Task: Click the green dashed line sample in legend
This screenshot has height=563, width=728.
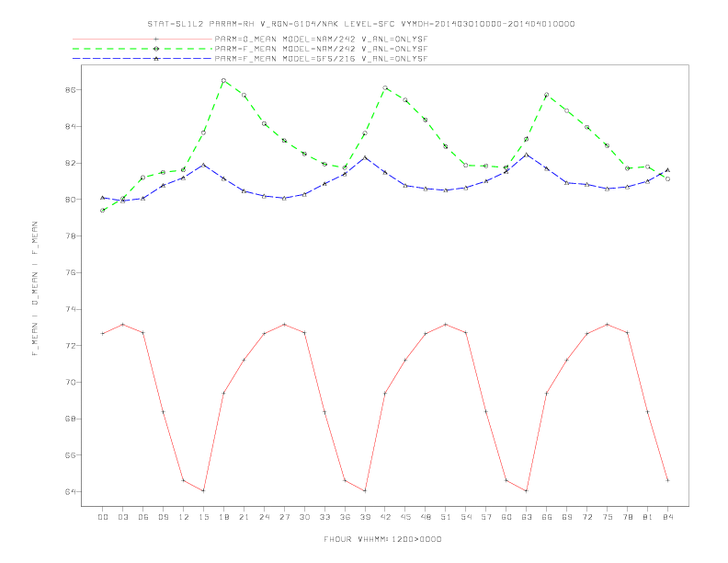Action: 142,49
